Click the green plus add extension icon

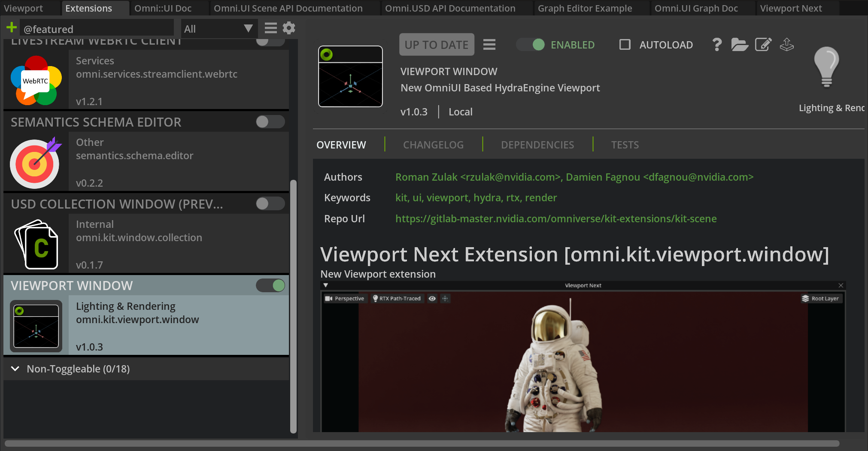pyautogui.click(x=12, y=28)
